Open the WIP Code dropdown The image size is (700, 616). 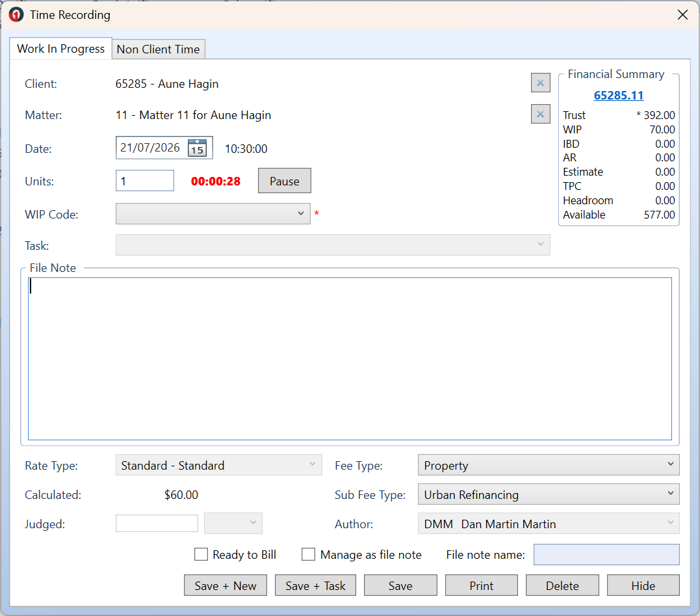[x=213, y=213]
